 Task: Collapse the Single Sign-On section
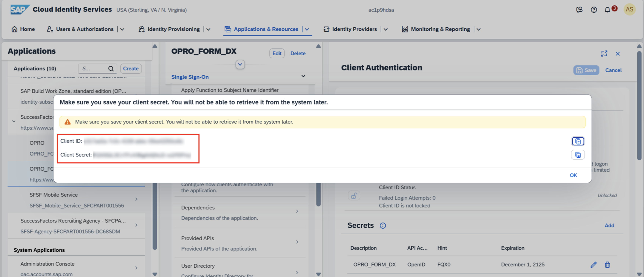tap(303, 76)
